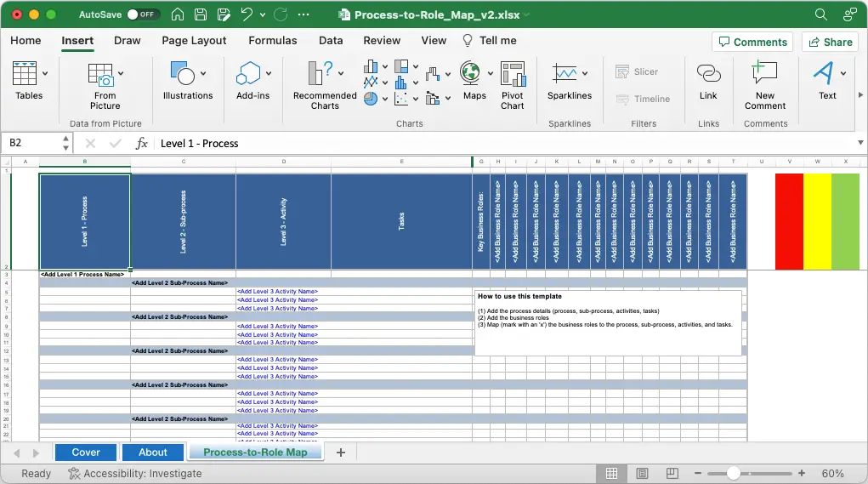Insert a line chart icon
This screenshot has width=868, height=484.
371,83
